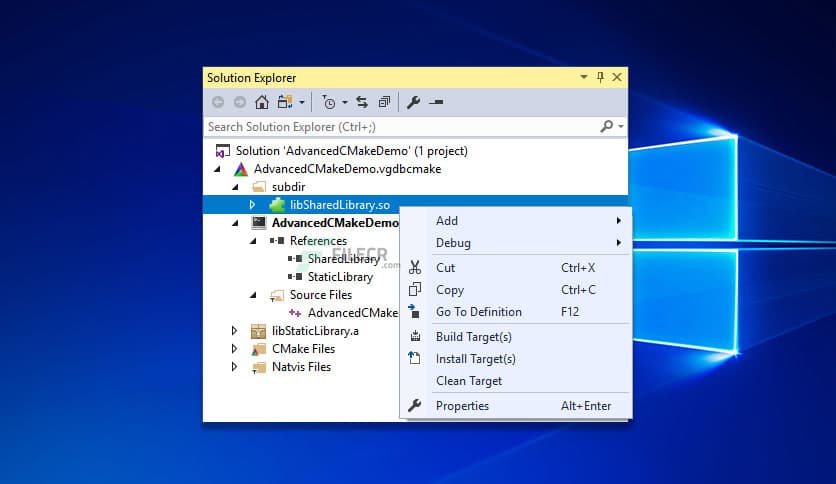Click the Collapse All toolbar icon
Screen dimensions: 836x484
383,102
